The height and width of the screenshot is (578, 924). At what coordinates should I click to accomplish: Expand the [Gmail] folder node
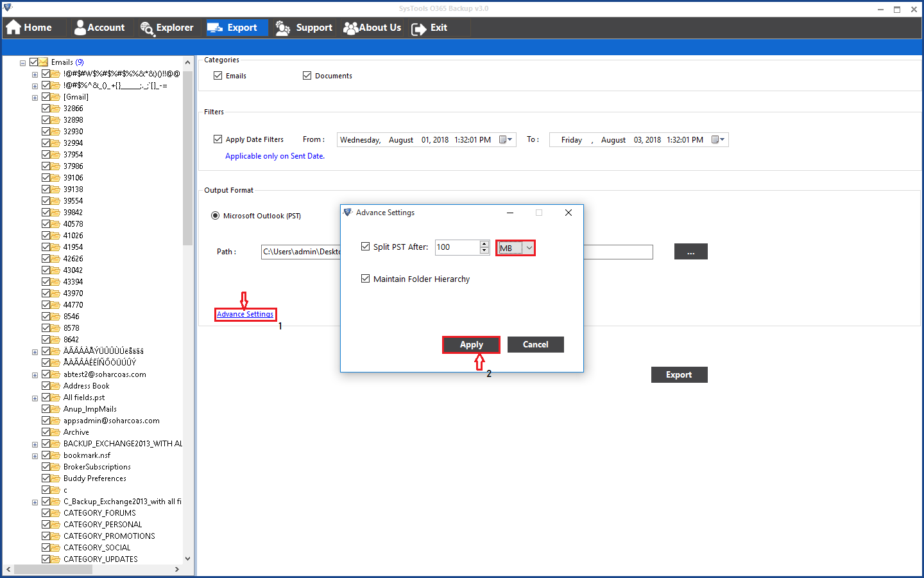click(35, 98)
